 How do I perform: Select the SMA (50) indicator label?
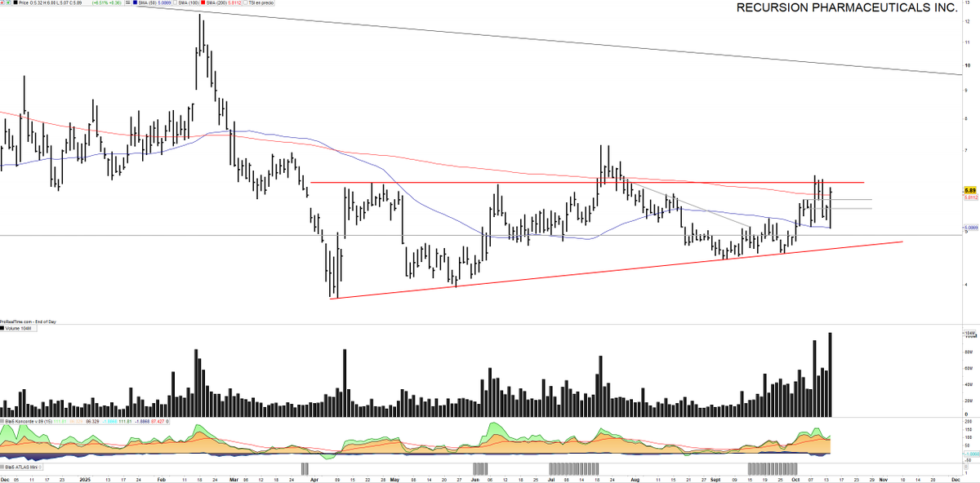[x=147, y=2]
